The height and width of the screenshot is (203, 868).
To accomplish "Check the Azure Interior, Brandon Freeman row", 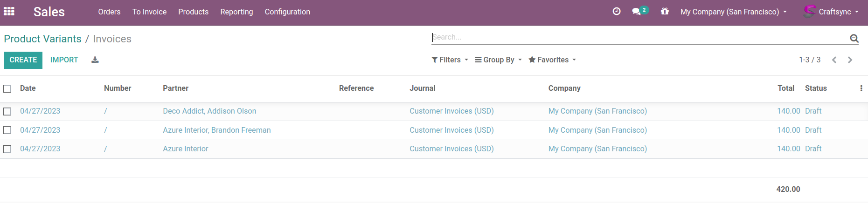I will 7,130.
